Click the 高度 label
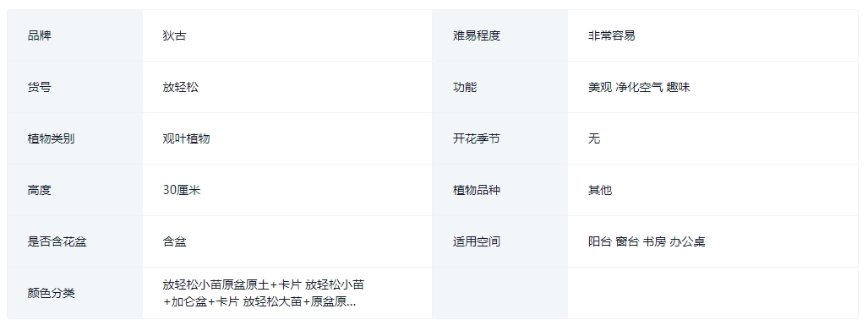 40,190
